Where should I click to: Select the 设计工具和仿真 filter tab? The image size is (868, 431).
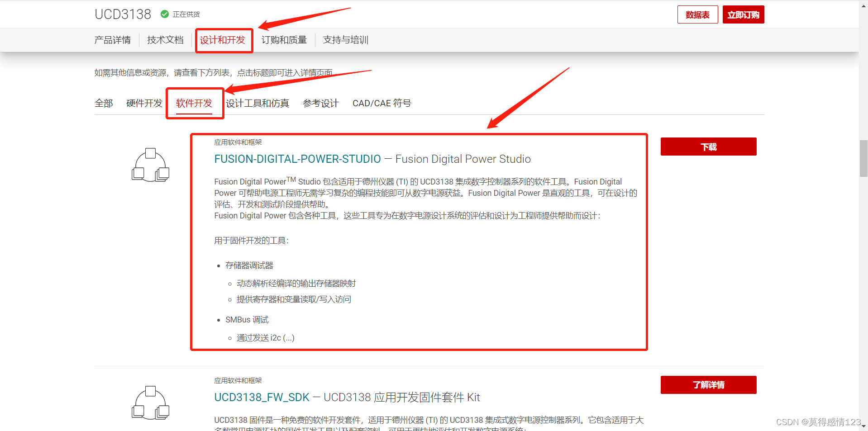pyautogui.click(x=258, y=103)
